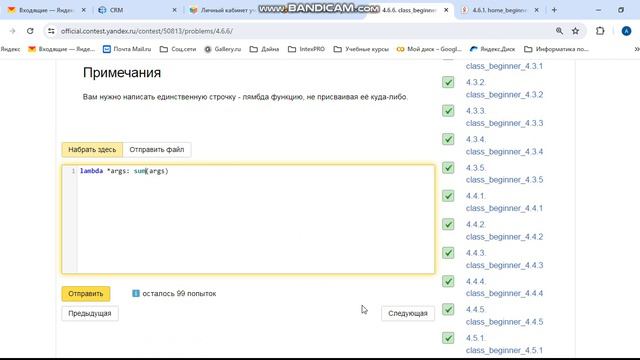Image resolution: width=640 pixels, height=360 pixels.
Task: Open the IntexPRO bookmarks folder
Action: click(x=307, y=49)
